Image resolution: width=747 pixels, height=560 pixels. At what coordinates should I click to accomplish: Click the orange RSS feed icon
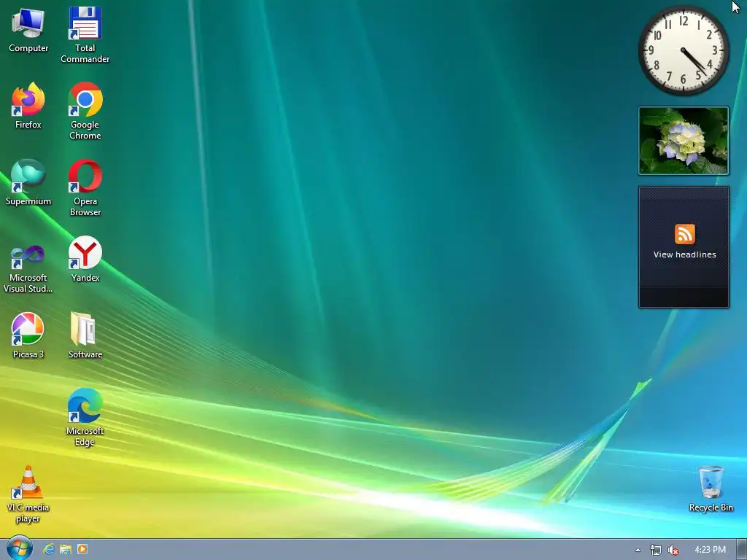(x=684, y=234)
